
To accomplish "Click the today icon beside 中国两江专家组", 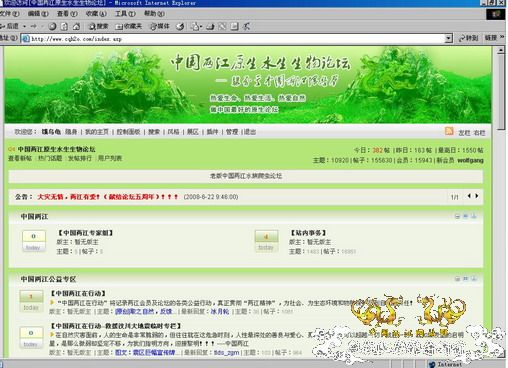I will (33, 241).
